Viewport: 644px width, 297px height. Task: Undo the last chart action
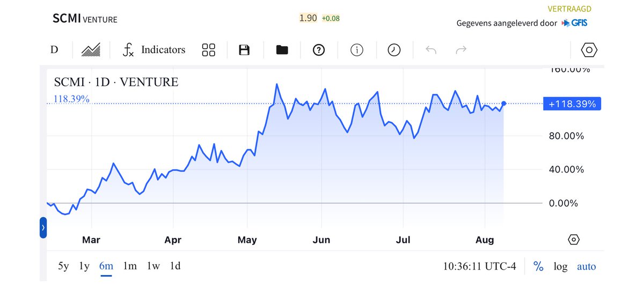coord(431,50)
